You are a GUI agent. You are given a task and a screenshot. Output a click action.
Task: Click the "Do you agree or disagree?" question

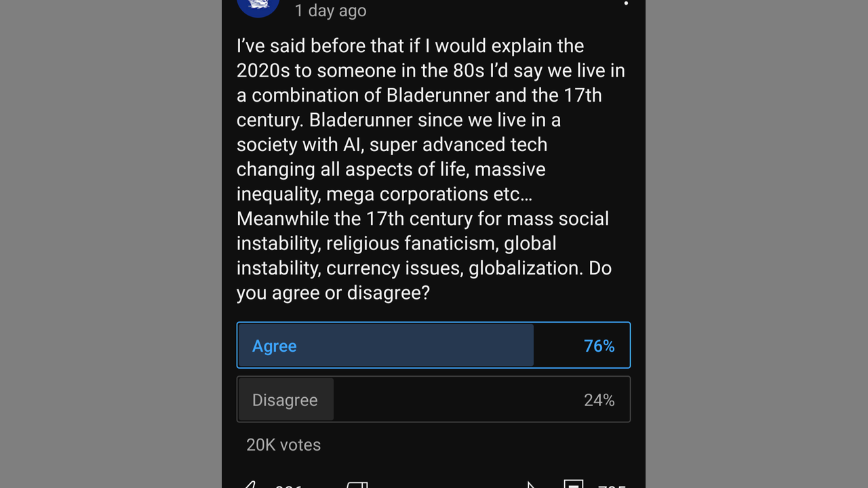click(332, 293)
